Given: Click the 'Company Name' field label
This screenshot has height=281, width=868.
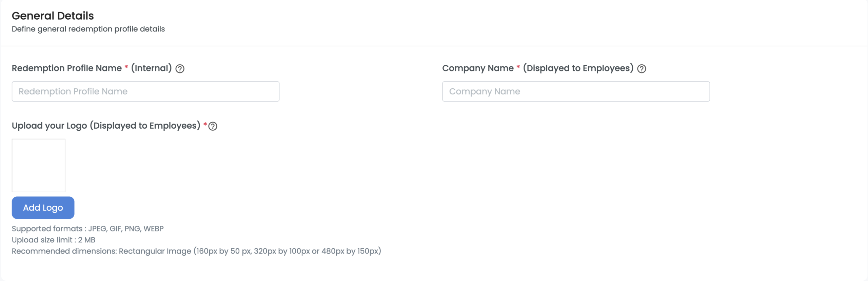Looking at the screenshot, I should coord(478,68).
